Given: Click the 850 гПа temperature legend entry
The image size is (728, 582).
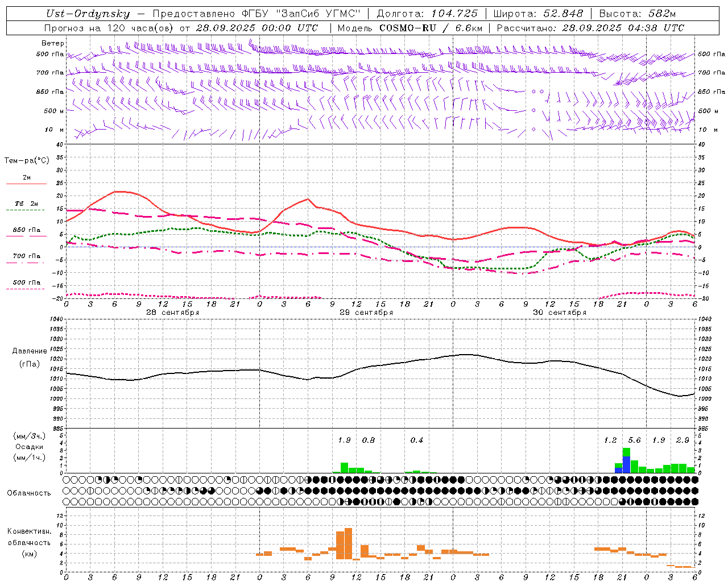Looking at the screenshot, I should [x=26, y=232].
